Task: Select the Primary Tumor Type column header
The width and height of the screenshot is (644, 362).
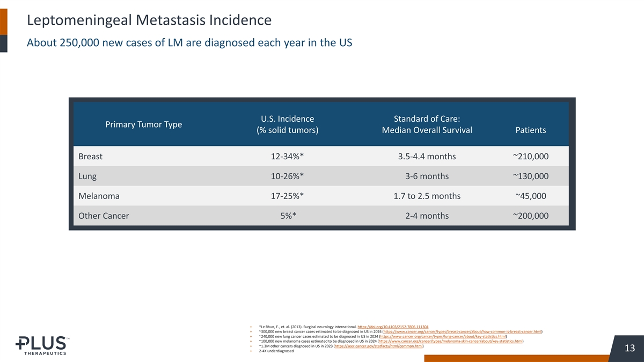Action: click(143, 124)
